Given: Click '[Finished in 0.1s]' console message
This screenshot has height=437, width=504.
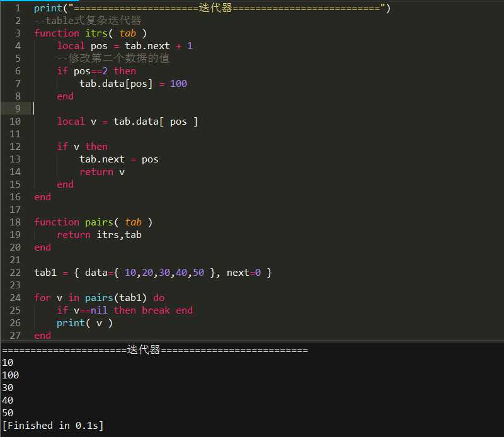Looking at the screenshot, I should point(53,426).
